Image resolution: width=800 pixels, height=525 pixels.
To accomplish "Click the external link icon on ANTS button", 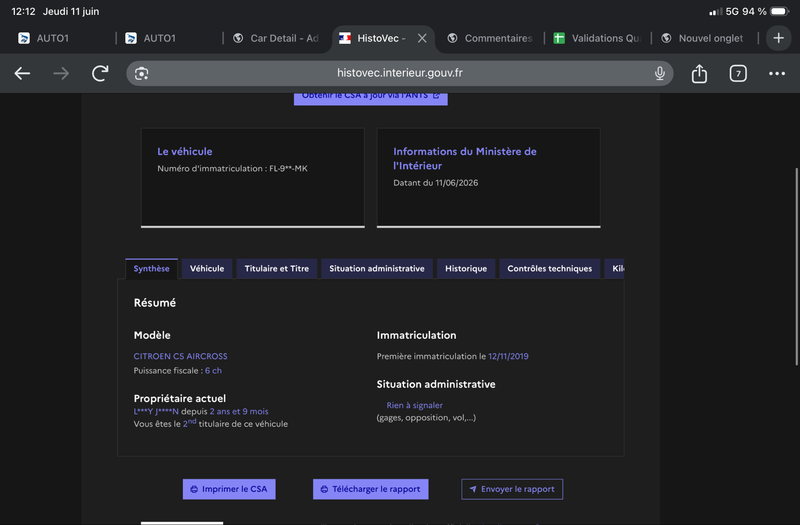I will (x=436, y=95).
